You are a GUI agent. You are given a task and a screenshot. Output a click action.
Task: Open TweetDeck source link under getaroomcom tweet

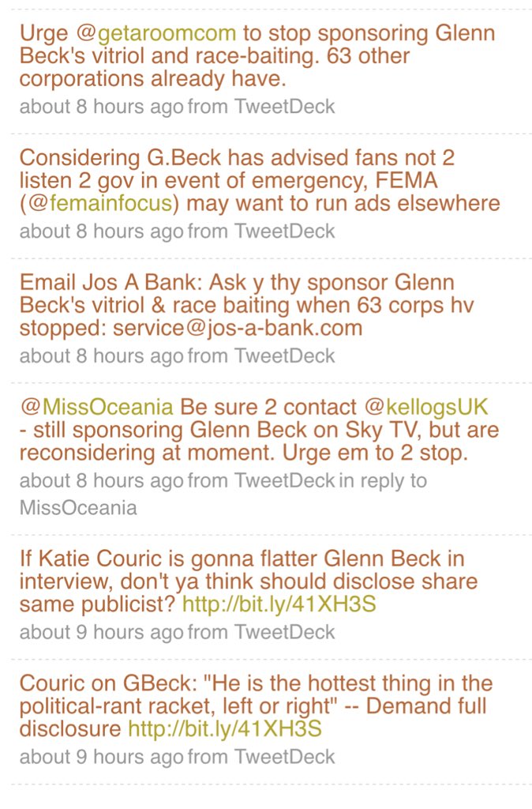284,107
